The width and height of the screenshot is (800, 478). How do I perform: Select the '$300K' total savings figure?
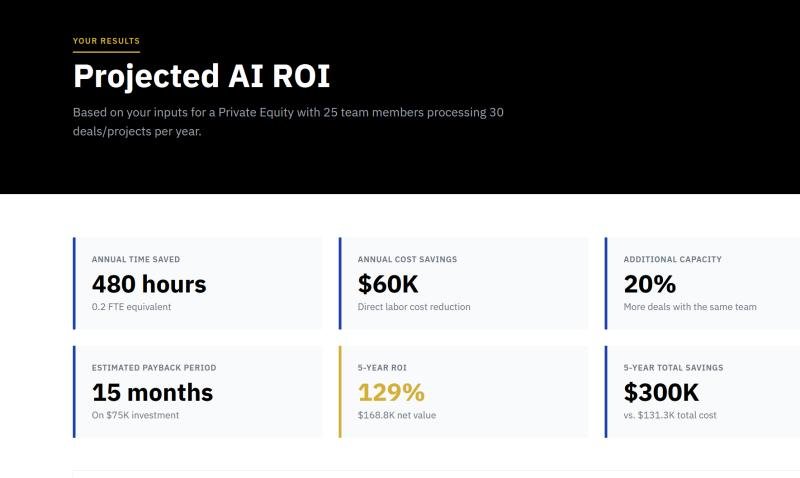[661, 392]
